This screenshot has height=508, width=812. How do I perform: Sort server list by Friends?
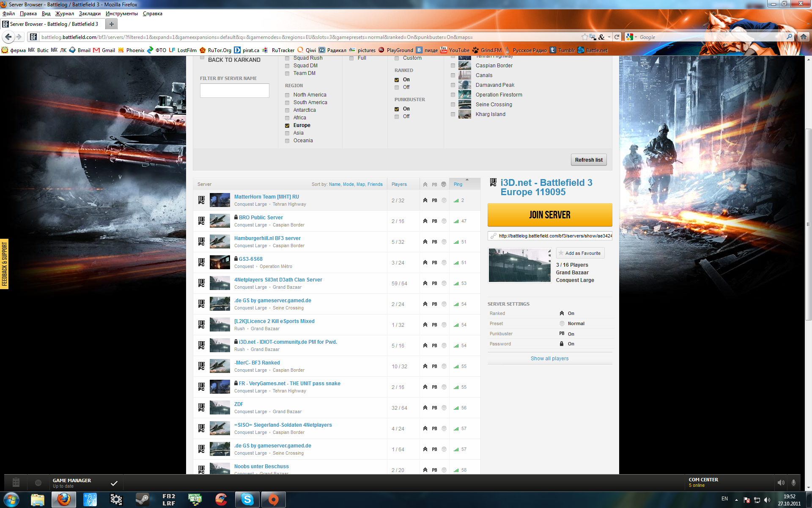point(375,184)
